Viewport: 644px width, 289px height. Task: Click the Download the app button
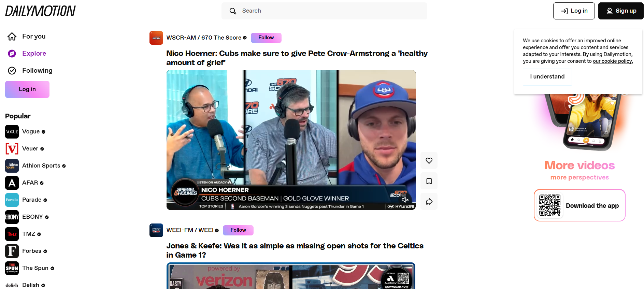(579, 205)
